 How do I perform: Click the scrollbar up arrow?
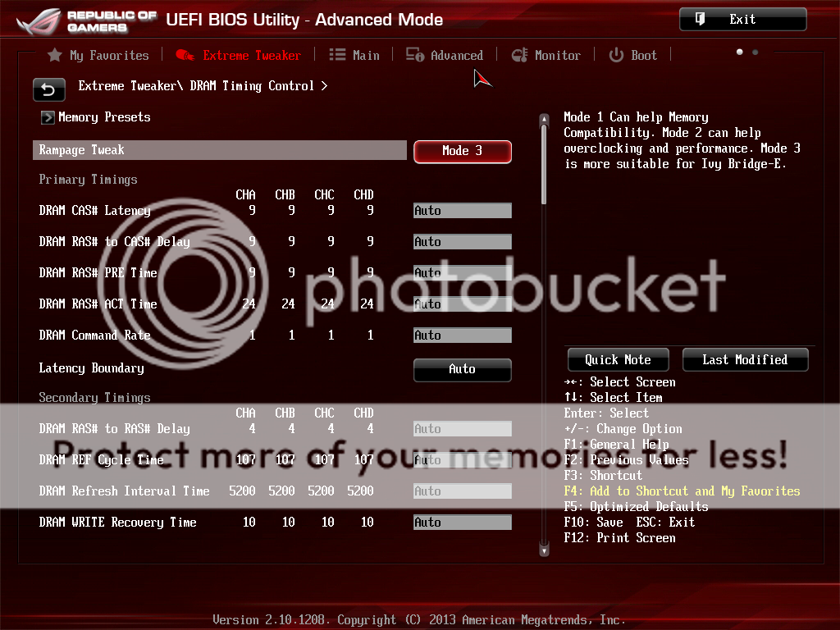click(543, 120)
